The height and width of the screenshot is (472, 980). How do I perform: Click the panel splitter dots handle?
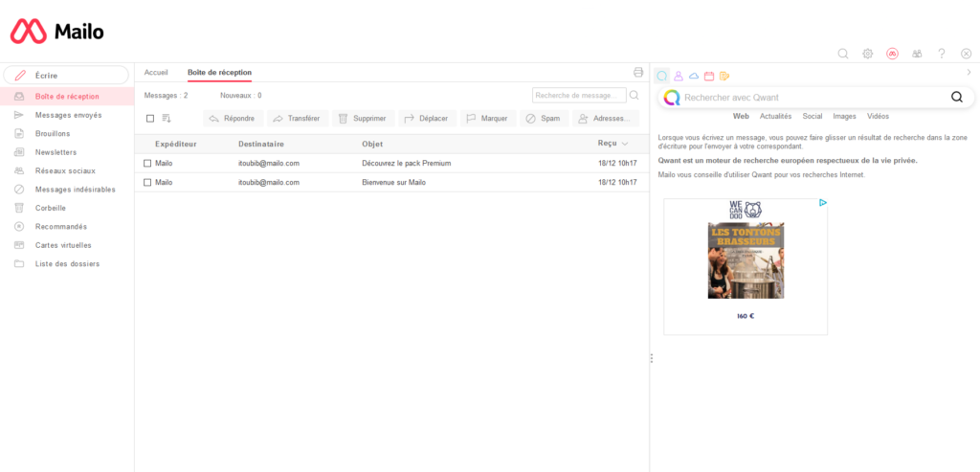(651, 358)
